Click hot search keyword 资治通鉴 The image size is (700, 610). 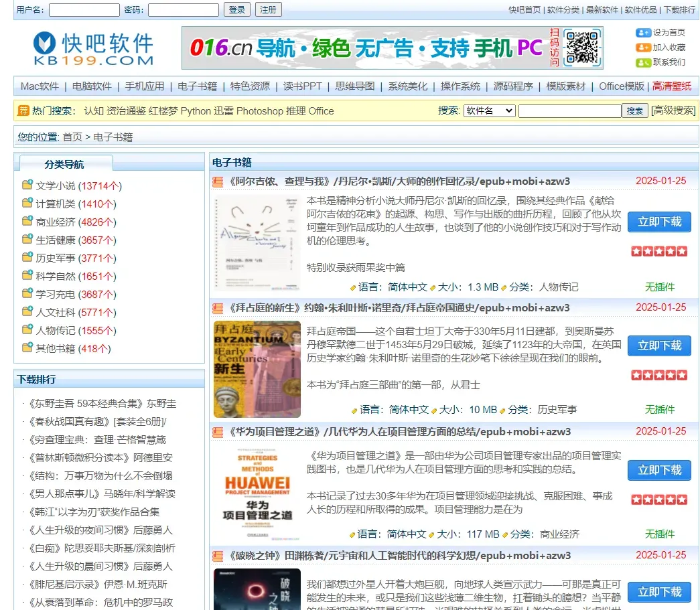coord(126,110)
